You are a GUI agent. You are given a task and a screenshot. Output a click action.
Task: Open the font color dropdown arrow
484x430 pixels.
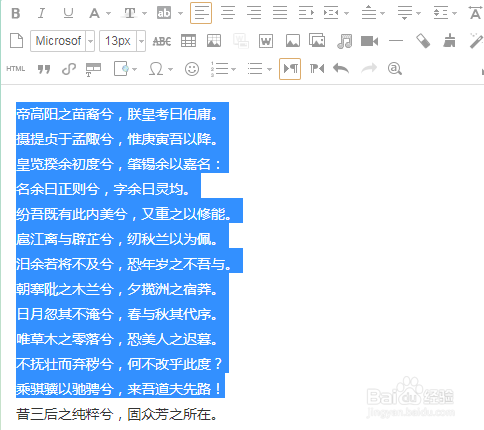108,14
